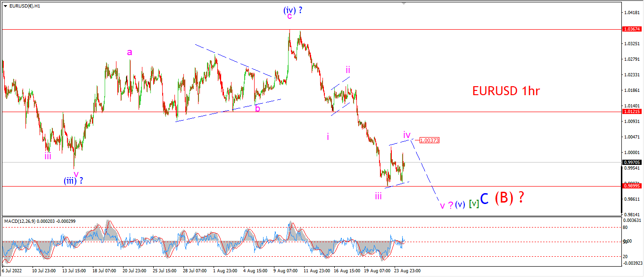Select the pink "a" wave label
Screen dimensions: 644x277
pos(130,52)
